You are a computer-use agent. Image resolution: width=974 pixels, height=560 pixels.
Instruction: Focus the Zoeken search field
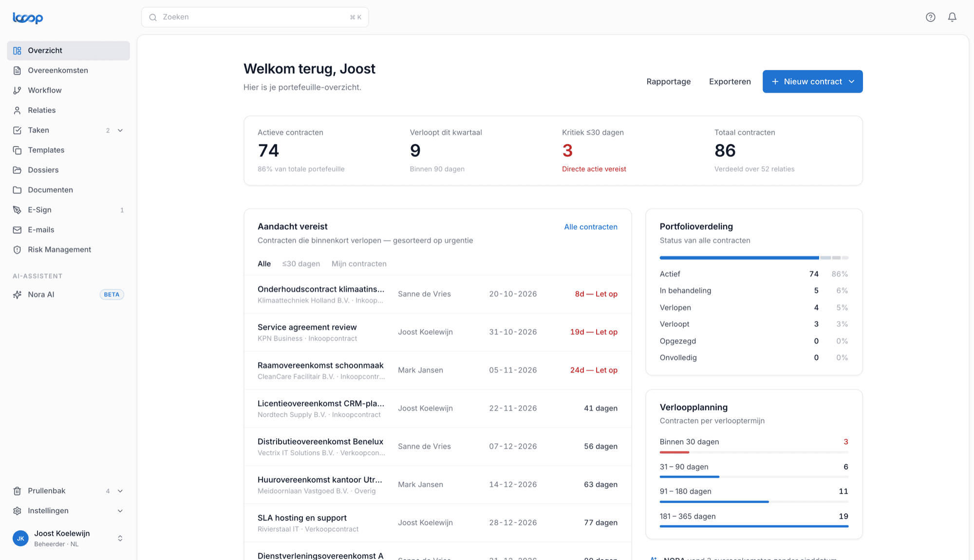255,17
